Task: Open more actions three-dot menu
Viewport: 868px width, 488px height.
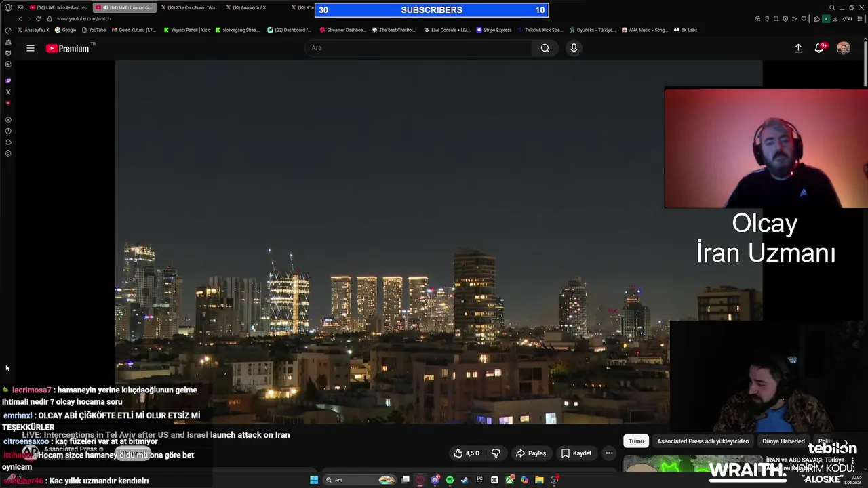Action: [x=609, y=453]
